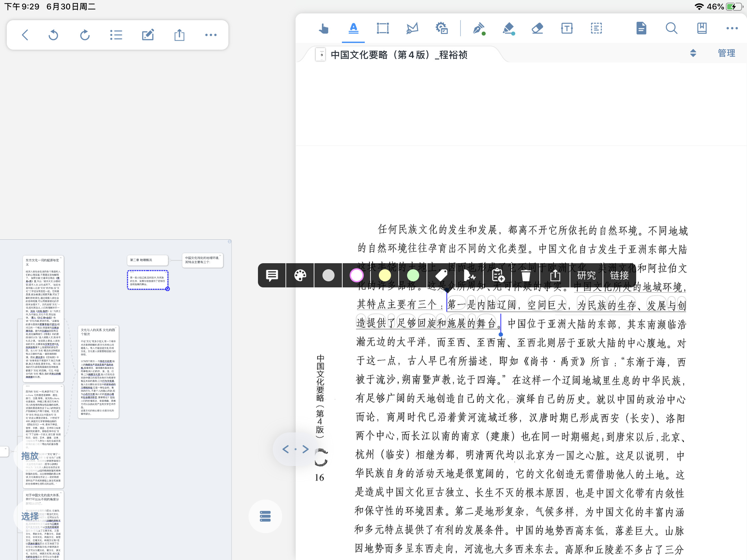Viewport: 747px width, 560px height.
Task: Pick the fountain pen tool
Action: 479,28
